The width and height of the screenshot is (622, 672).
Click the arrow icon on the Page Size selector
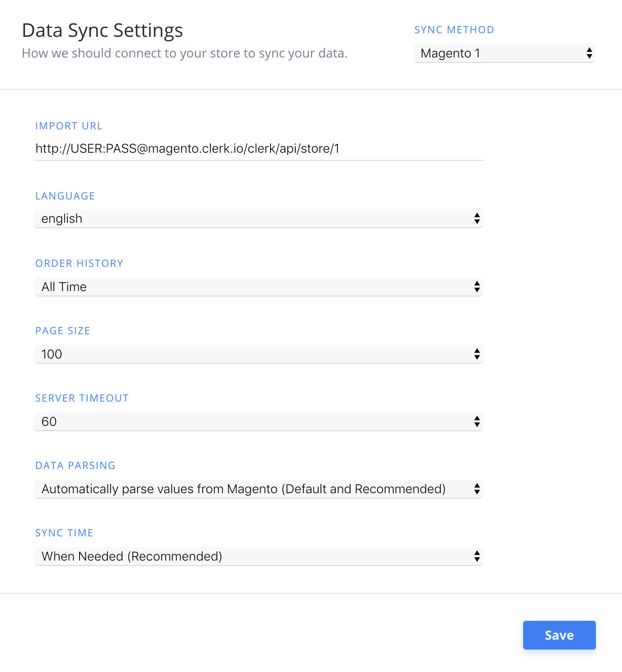click(477, 354)
